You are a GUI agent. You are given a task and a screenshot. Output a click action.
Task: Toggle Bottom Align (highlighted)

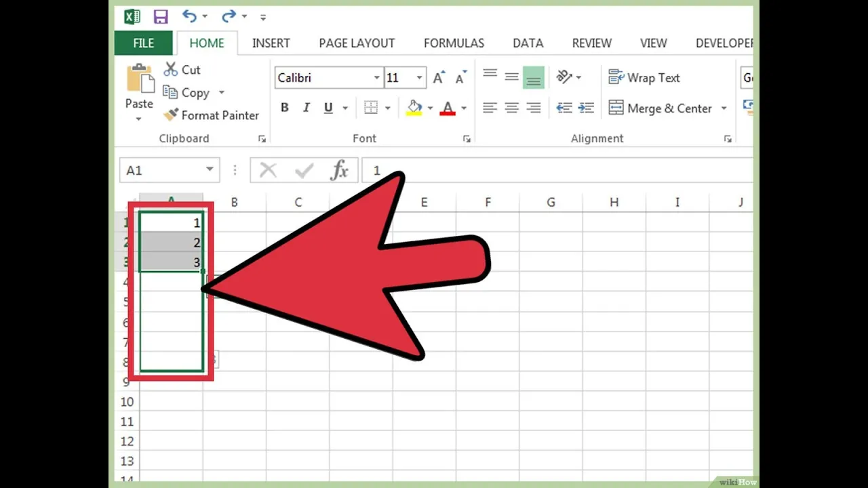coord(534,78)
